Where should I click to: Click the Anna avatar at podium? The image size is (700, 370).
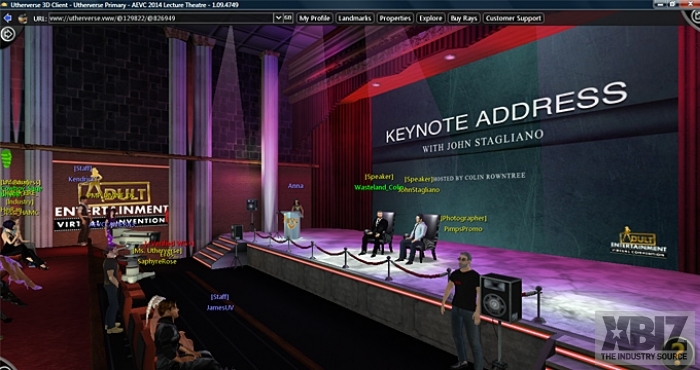[x=296, y=208]
